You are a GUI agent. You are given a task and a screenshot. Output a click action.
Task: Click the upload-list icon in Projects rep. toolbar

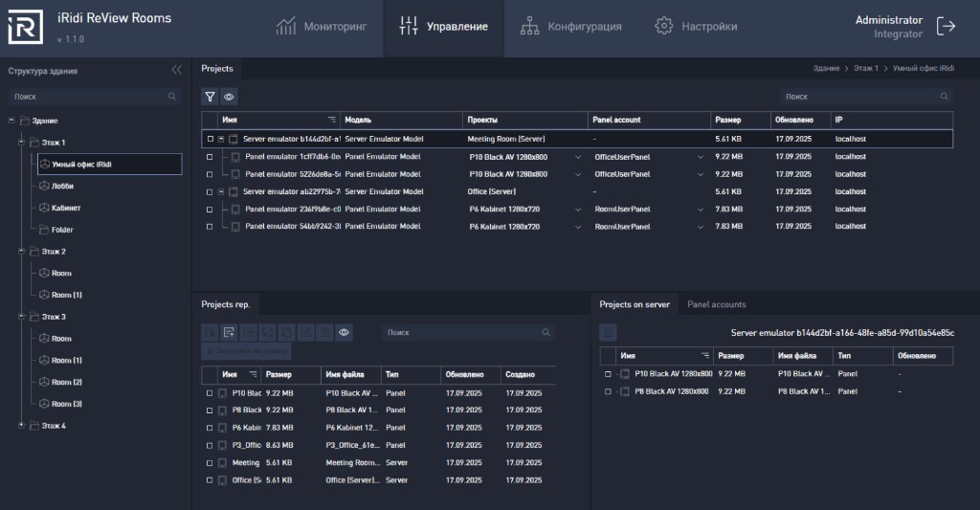(x=229, y=332)
